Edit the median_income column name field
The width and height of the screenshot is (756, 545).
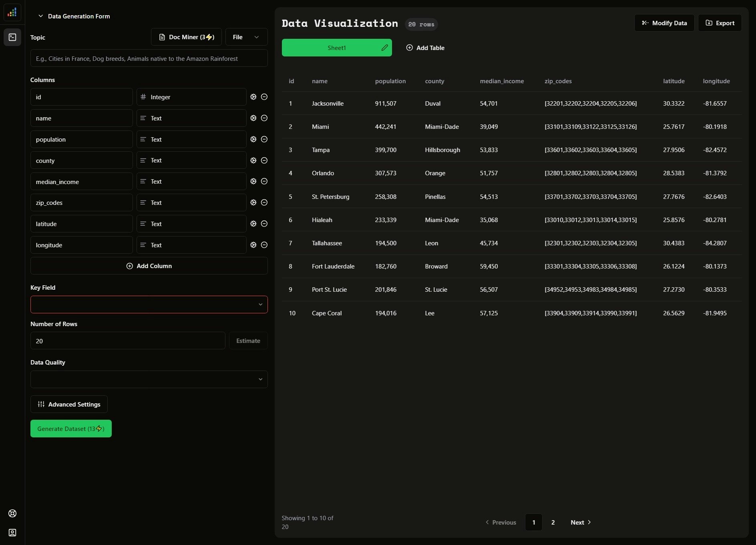point(81,181)
